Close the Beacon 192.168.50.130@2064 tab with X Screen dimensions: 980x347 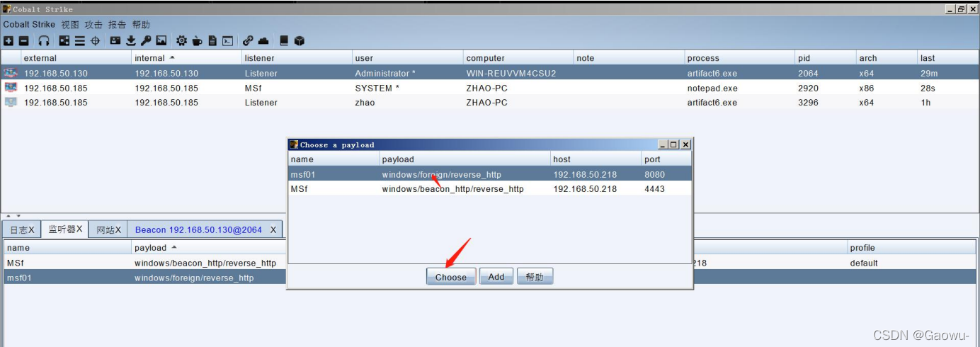tap(273, 230)
